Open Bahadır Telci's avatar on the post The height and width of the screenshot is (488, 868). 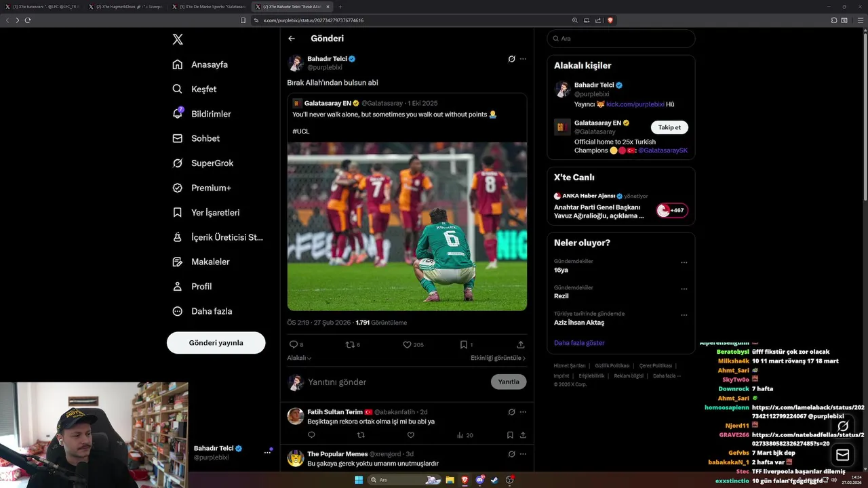point(296,63)
